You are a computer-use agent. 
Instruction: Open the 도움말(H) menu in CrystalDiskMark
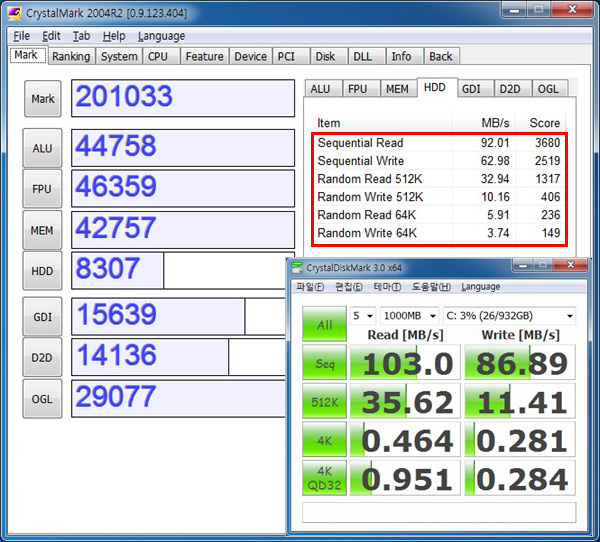click(431, 287)
